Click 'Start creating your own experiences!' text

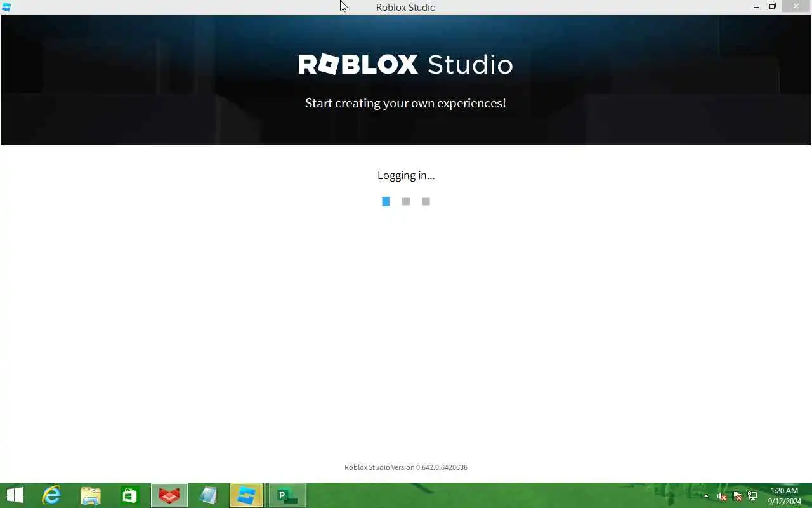405,103
